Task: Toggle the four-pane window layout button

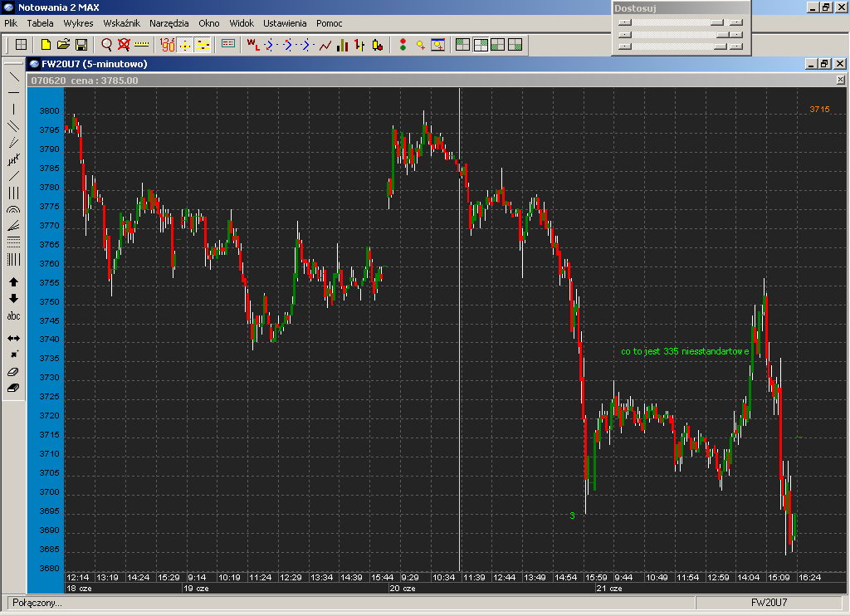Action: coord(515,45)
